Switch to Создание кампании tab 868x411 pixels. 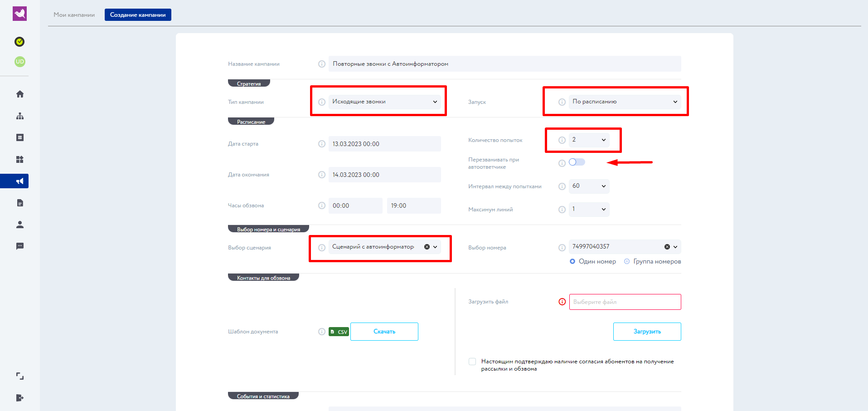[x=138, y=15]
